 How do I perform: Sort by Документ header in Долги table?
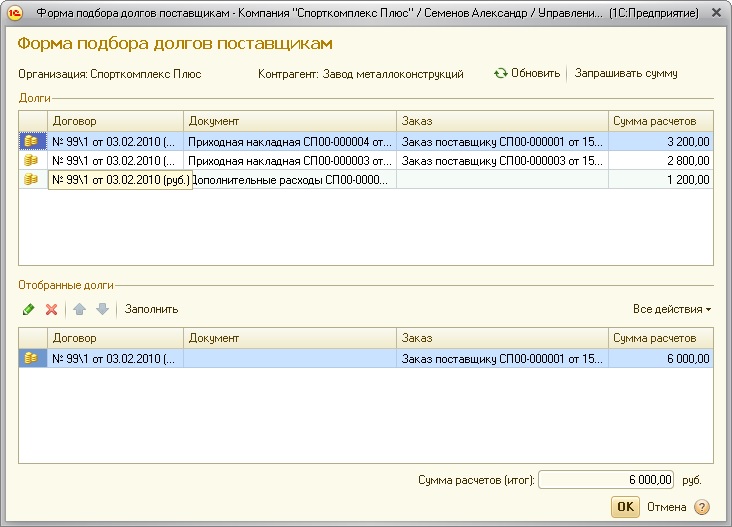290,121
